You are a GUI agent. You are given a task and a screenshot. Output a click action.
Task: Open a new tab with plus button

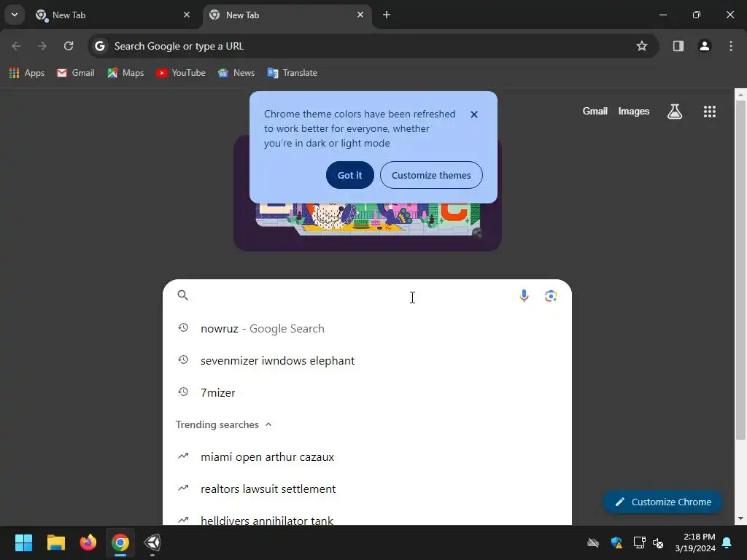(387, 15)
